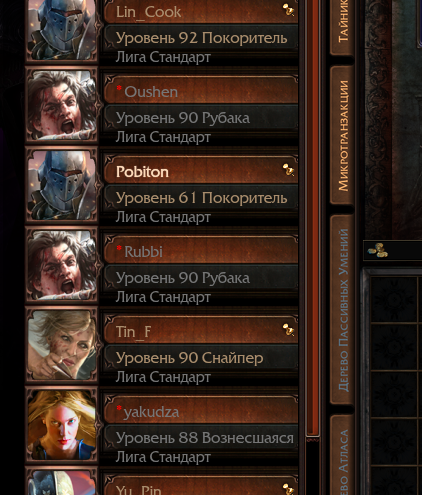Click the pin icon on Tin_F row
This screenshot has height=495, width=422.
tap(288, 330)
